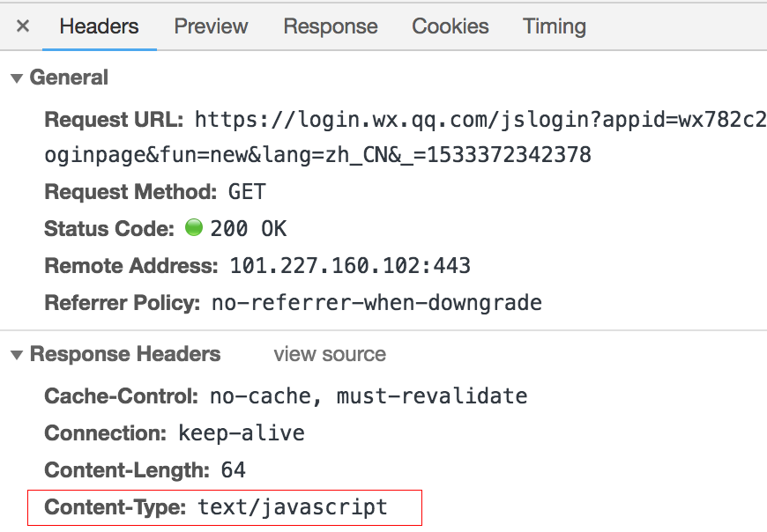Click the Cache-Control header value
The width and height of the screenshot is (767, 532).
pyautogui.click(x=369, y=396)
